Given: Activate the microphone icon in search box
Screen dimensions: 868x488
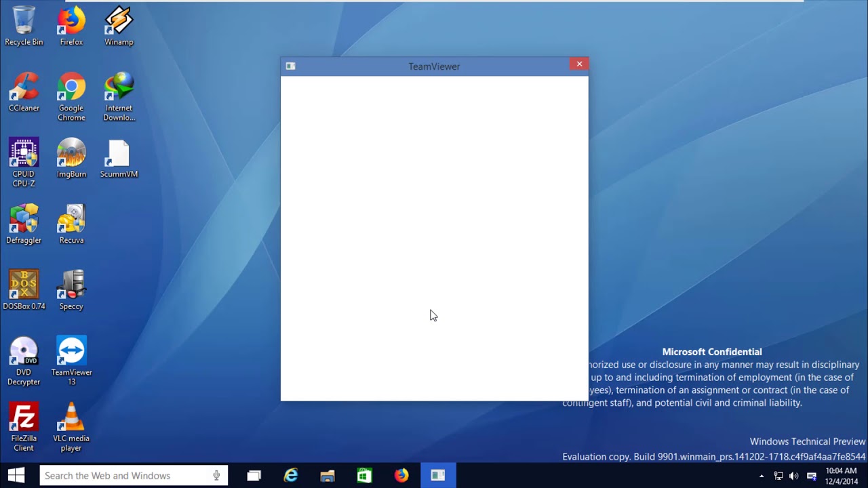Looking at the screenshot, I should 216,476.
